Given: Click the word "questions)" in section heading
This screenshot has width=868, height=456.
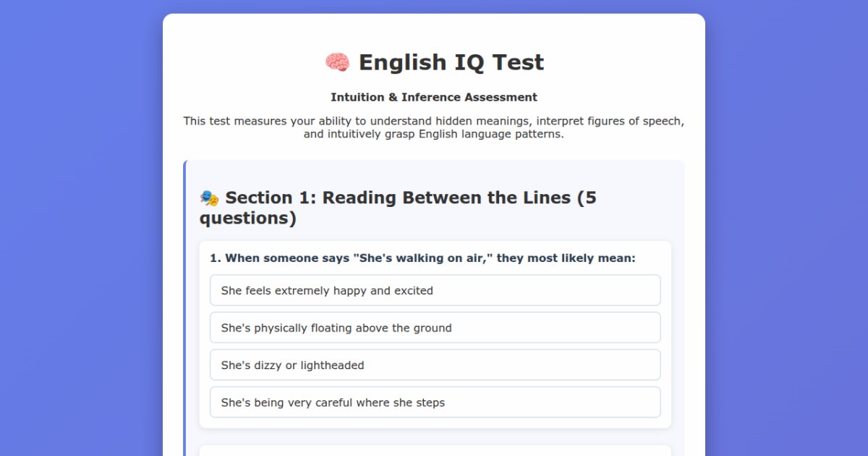Looking at the screenshot, I should click(x=248, y=218).
